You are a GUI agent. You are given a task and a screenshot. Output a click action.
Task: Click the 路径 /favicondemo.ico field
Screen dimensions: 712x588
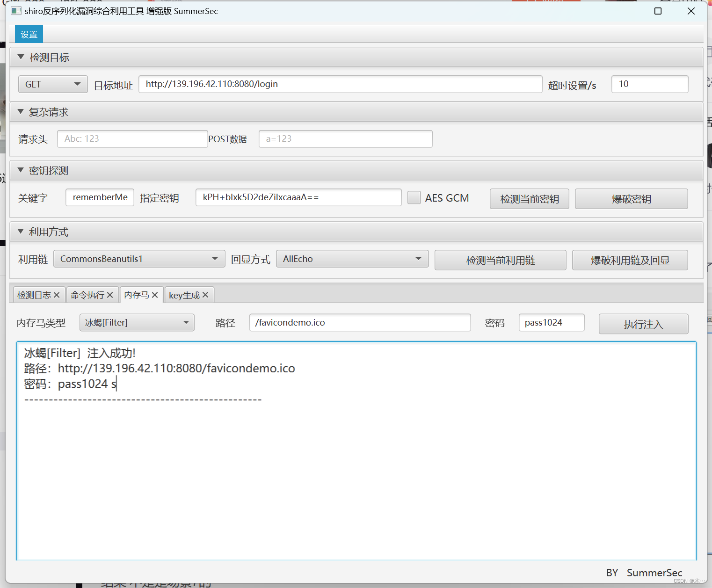tap(360, 322)
